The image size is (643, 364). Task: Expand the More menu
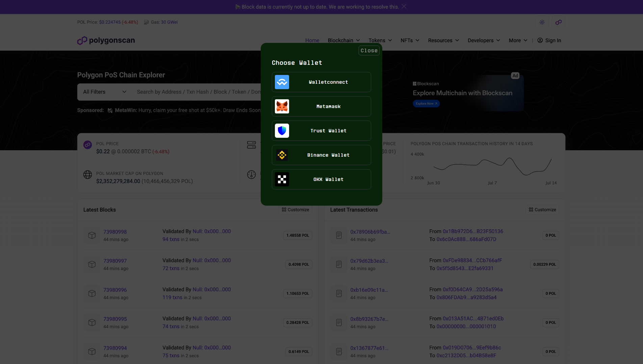(518, 41)
